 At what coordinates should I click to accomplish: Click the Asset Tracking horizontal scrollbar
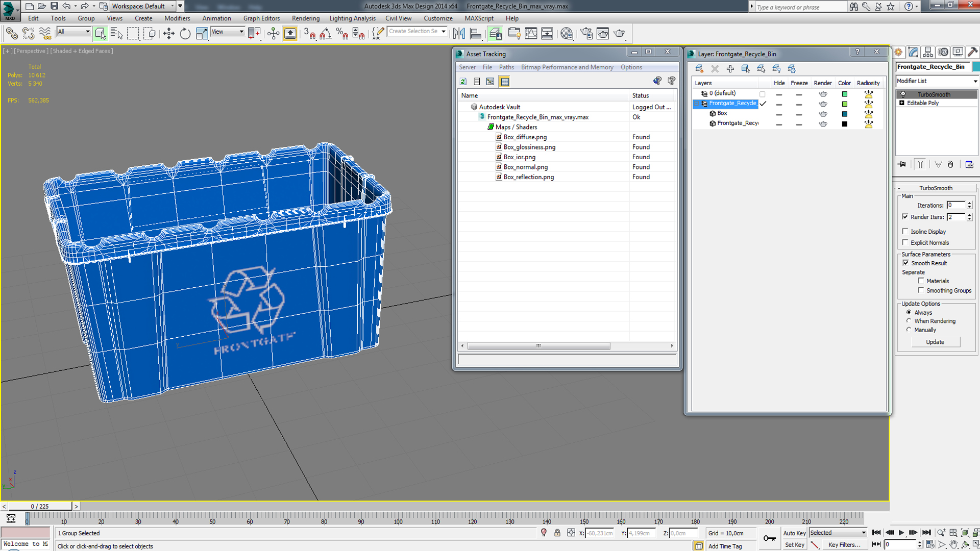pos(538,346)
